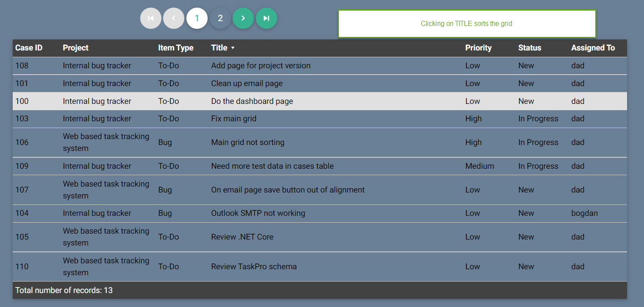Jump to last page of grid
The height and width of the screenshot is (307, 644).
tap(266, 18)
